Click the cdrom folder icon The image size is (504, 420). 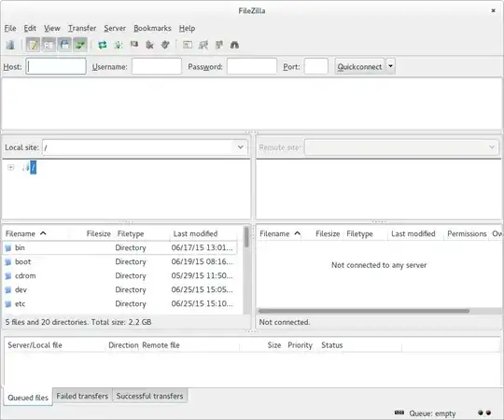point(8,276)
